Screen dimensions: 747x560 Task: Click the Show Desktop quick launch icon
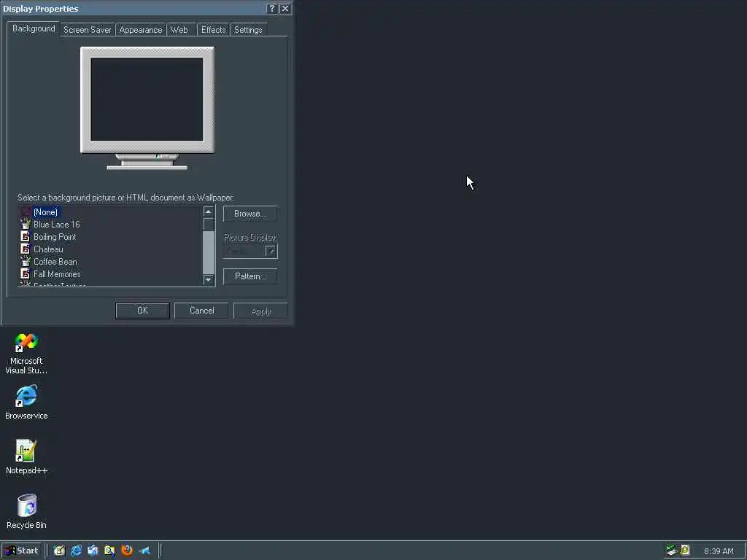point(59,551)
